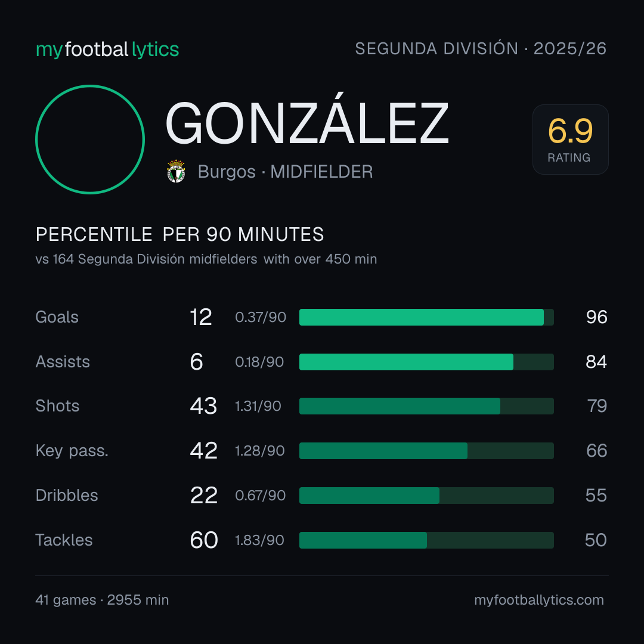Click the Burgos club crest icon
Image resolution: width=644 pixels, height=644 pixels.
point(176,171)
